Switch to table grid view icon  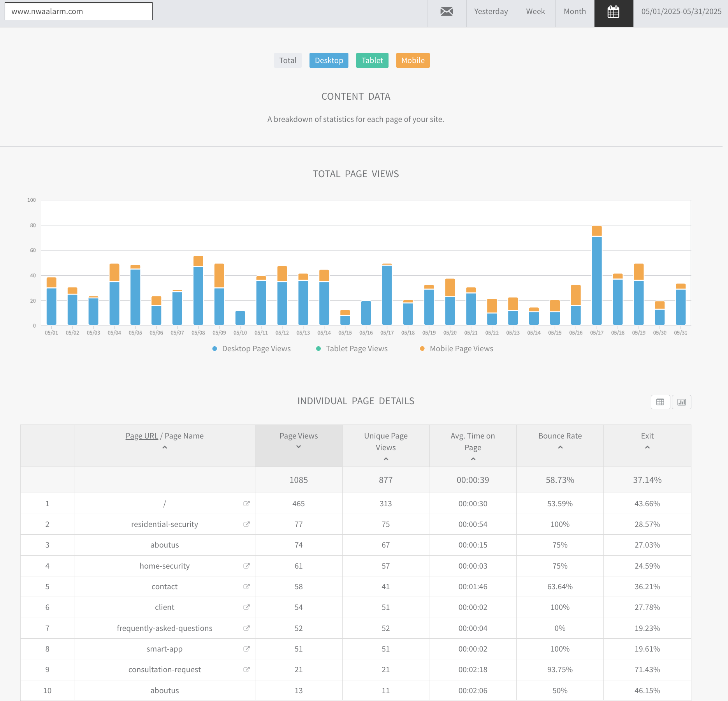tap(660, 402)
